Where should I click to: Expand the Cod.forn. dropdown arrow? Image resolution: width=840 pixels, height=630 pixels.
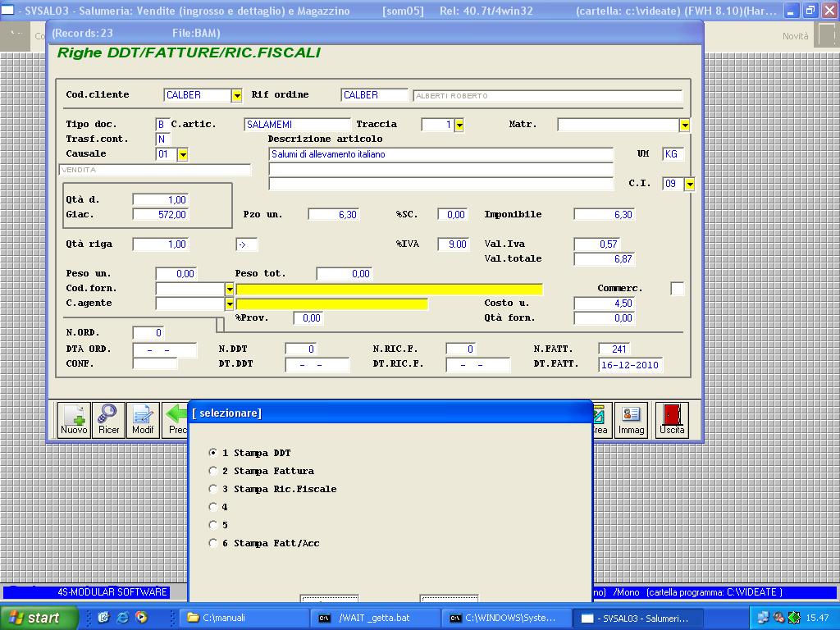230,289
